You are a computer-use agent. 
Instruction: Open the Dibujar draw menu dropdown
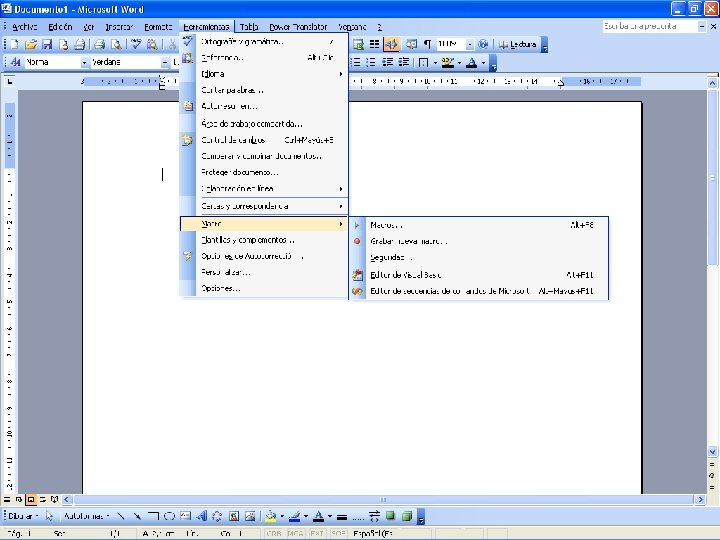tap(23, 516)
